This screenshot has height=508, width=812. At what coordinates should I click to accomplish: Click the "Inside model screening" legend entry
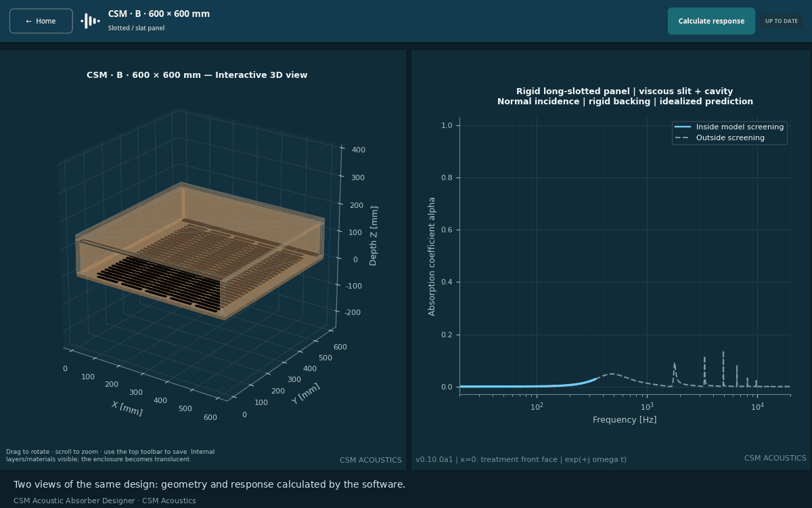729,127
